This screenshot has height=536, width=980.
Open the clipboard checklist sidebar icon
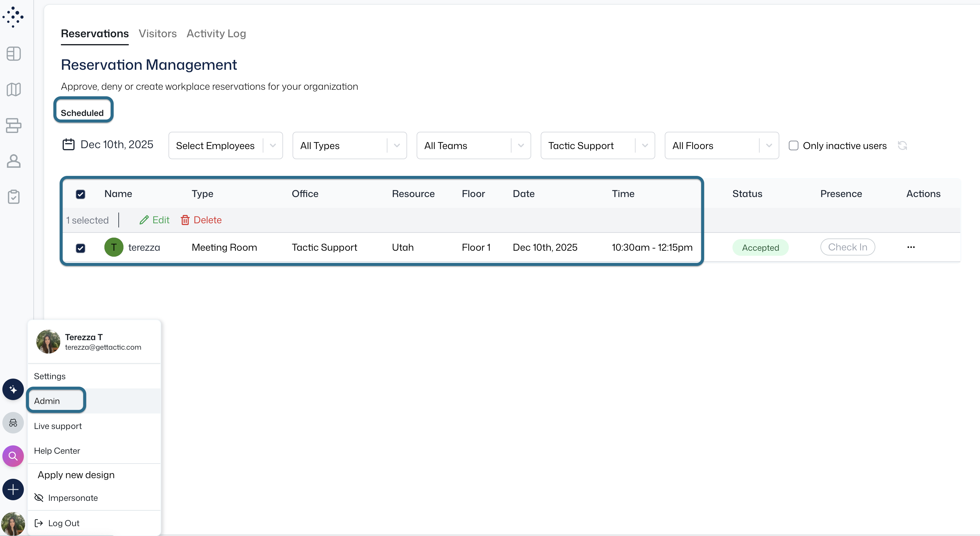(14, 196)
